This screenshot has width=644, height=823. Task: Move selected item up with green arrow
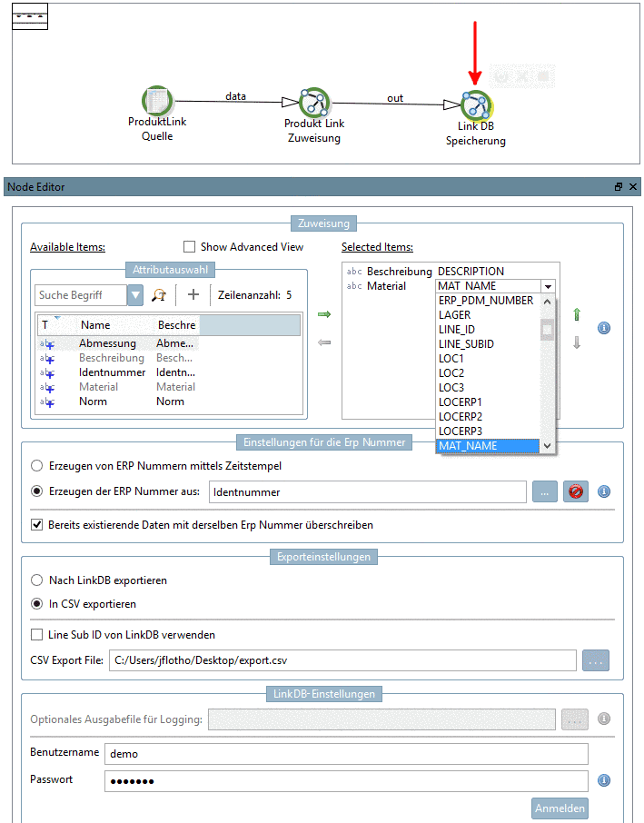click(x=577, y=314)
